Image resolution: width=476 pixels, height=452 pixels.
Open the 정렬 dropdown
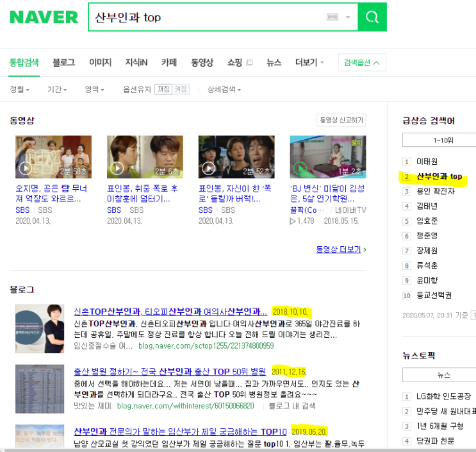pos(20,89)
